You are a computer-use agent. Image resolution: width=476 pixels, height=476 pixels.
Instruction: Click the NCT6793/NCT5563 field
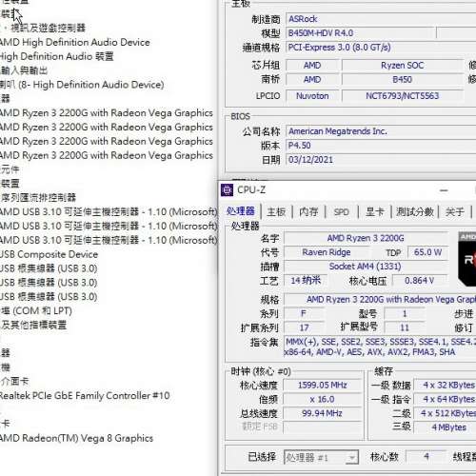point(403,96)
